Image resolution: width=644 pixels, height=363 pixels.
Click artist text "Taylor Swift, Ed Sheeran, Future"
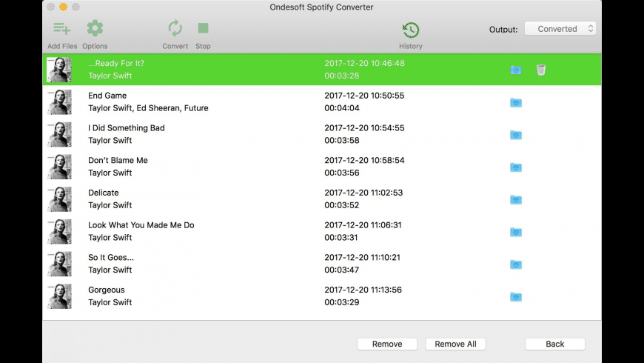[x=148, y=108]
